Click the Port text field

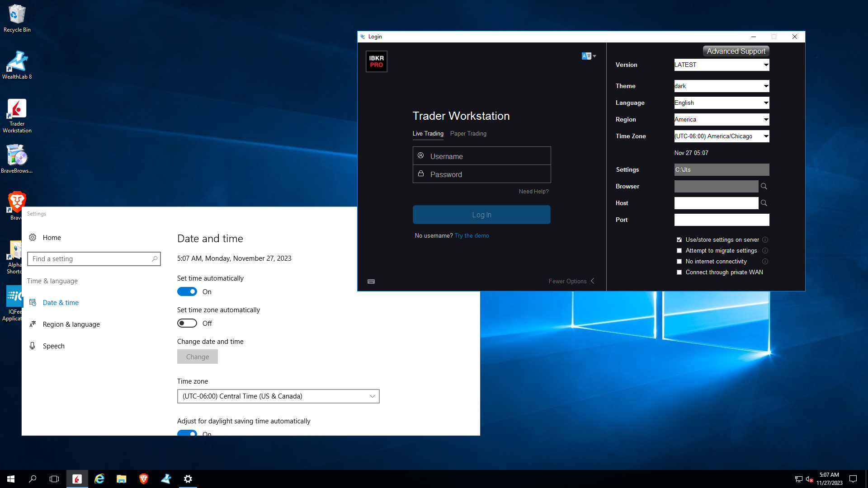point(722,220)
